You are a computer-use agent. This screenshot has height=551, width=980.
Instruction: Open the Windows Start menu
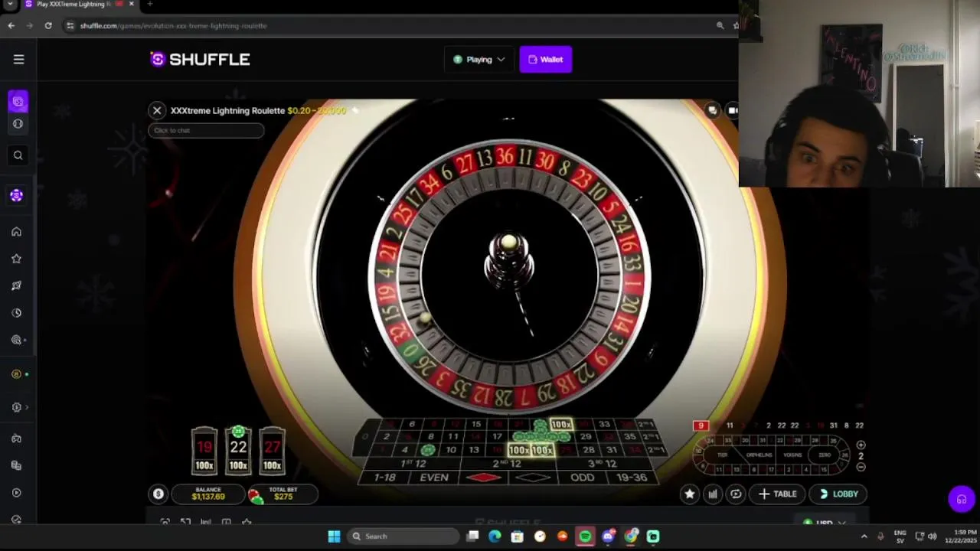click(x=334, y=536)
